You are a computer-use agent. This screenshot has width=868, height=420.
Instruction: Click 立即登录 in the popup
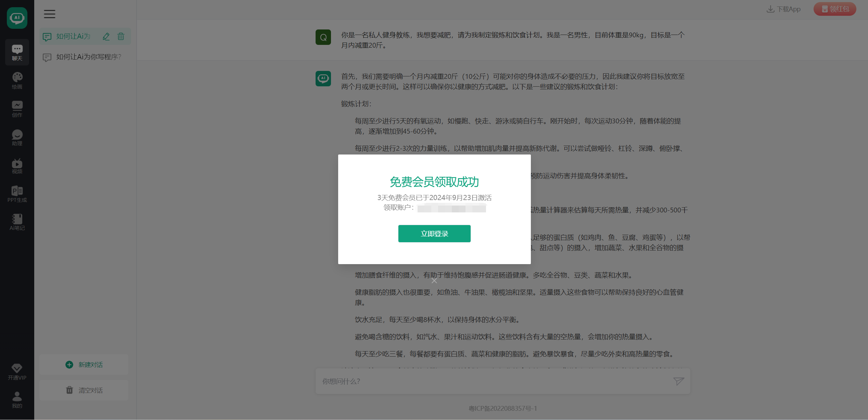(434, 233)
